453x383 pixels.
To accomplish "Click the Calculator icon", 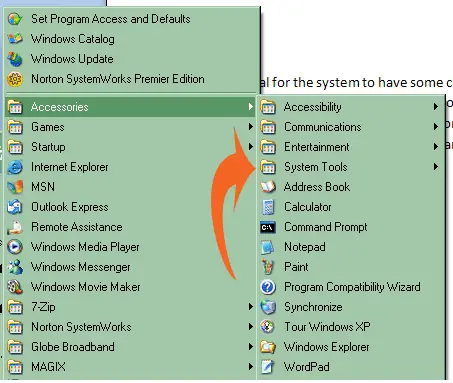I will [x=268, y=207].
